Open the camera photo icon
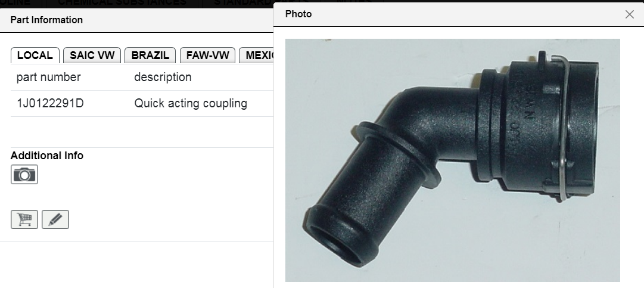This screenshot has height=288, width=644. point(24,175)
